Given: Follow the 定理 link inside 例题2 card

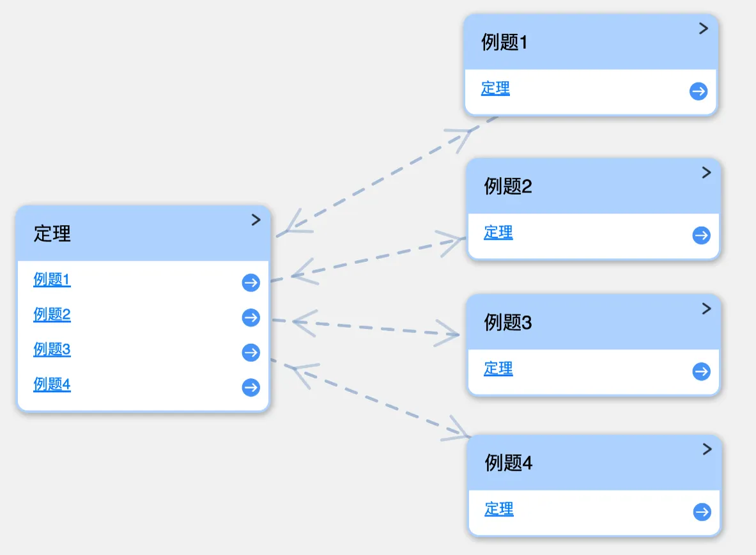Looking at the screenshot, I should (x=498, y=232).
